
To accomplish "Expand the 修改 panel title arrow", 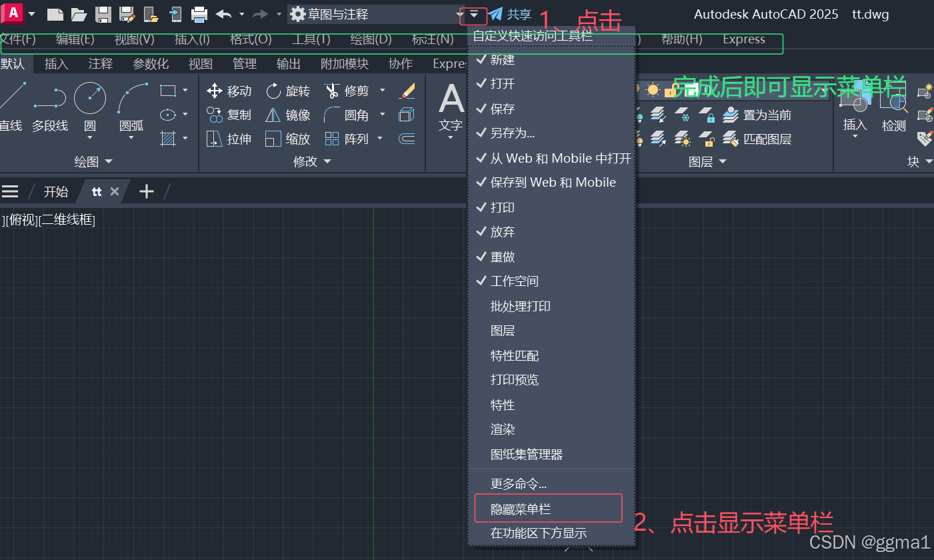I will point(327,162).
